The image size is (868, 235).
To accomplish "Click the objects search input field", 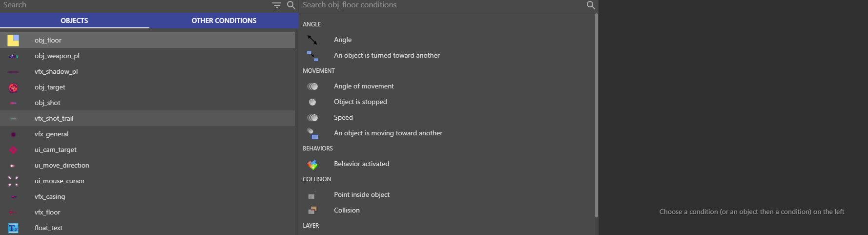I will point(132,5).
